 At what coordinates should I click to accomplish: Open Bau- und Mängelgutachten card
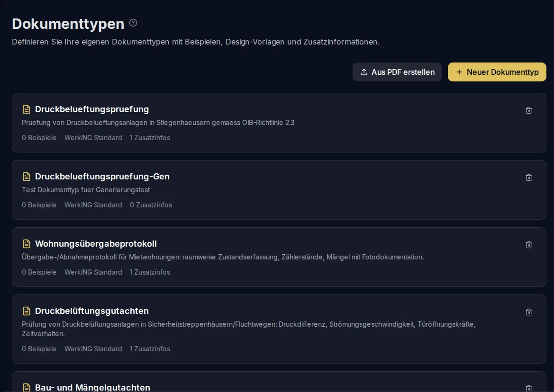pyautogui.click(x=92, y=387)
